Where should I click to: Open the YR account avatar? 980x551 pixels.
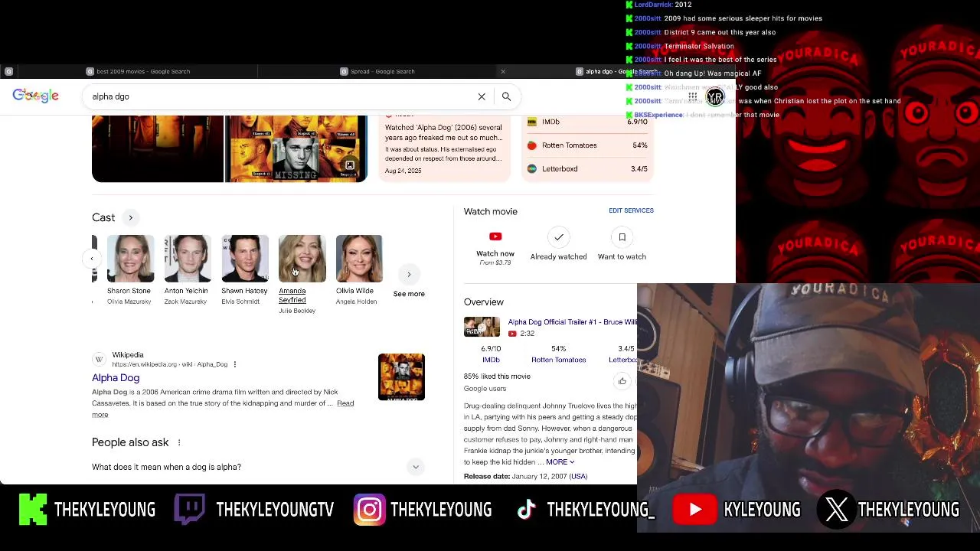(x=715, y=97)
